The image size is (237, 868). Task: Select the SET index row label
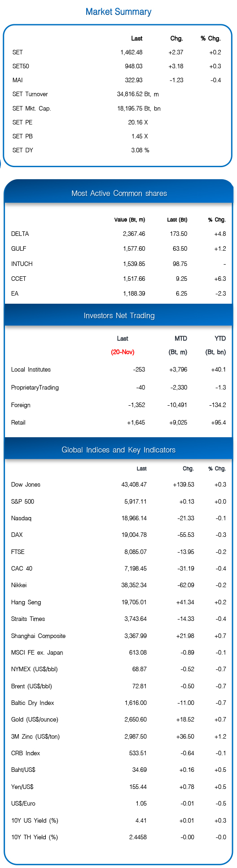[18, 52]
